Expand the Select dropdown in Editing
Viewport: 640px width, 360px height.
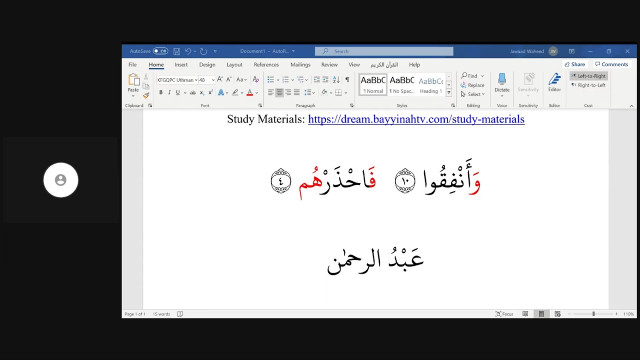tap(473, 94)
